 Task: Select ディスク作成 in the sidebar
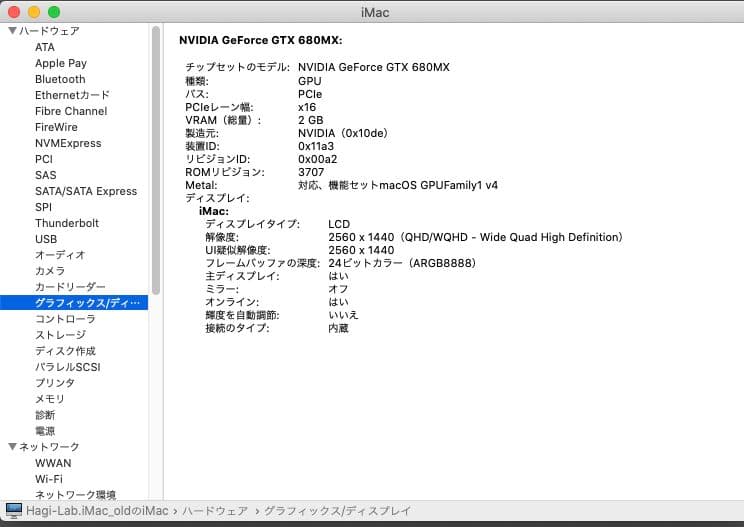pos(65,351)
